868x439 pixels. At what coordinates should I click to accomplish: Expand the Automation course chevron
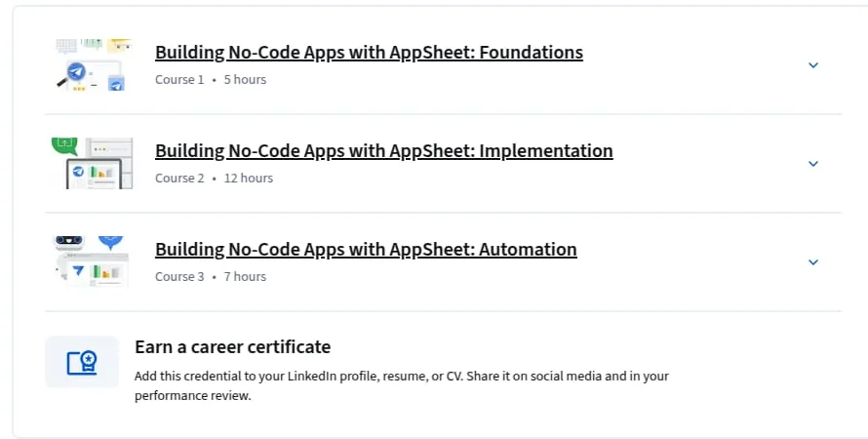pos(812,262)
